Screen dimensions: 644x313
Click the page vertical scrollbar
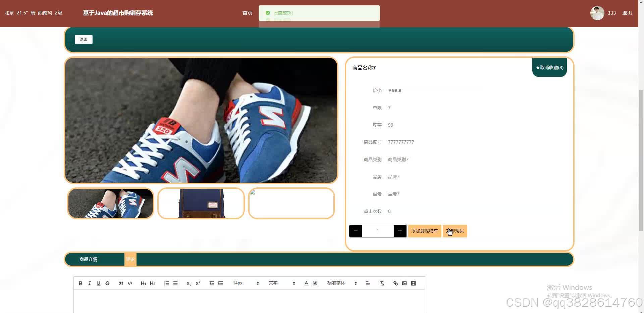point(641,161)
